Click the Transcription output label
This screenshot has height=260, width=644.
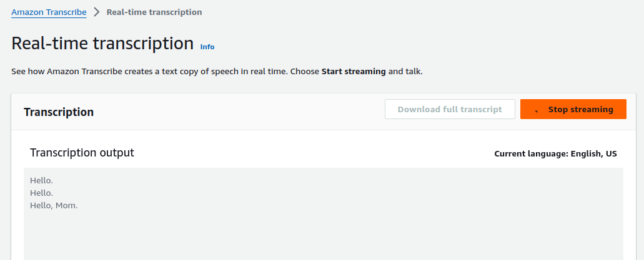[x=82, y=153]
